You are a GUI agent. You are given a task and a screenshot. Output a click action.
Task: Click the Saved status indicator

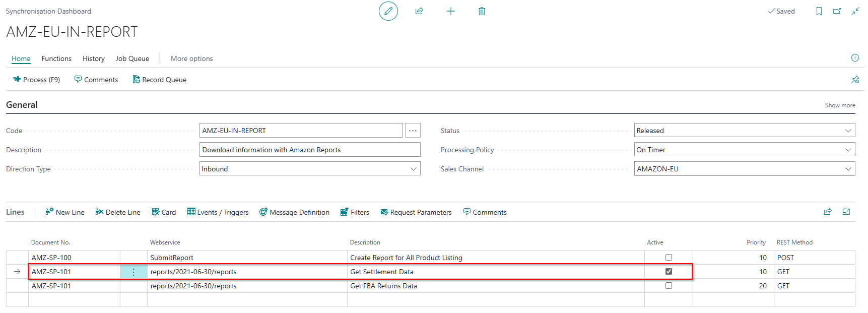pos(781,11)
